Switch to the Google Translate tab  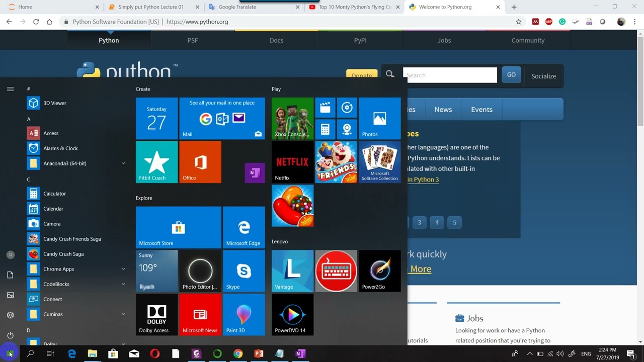point(255,7)
